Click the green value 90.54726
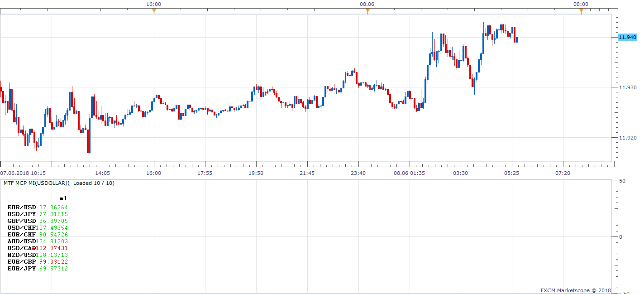The image size is (644, 294). pos(54,234)
